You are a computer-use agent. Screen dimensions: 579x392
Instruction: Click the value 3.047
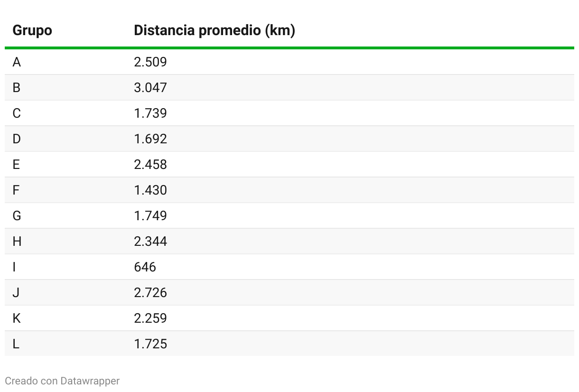tap(150, 88)
